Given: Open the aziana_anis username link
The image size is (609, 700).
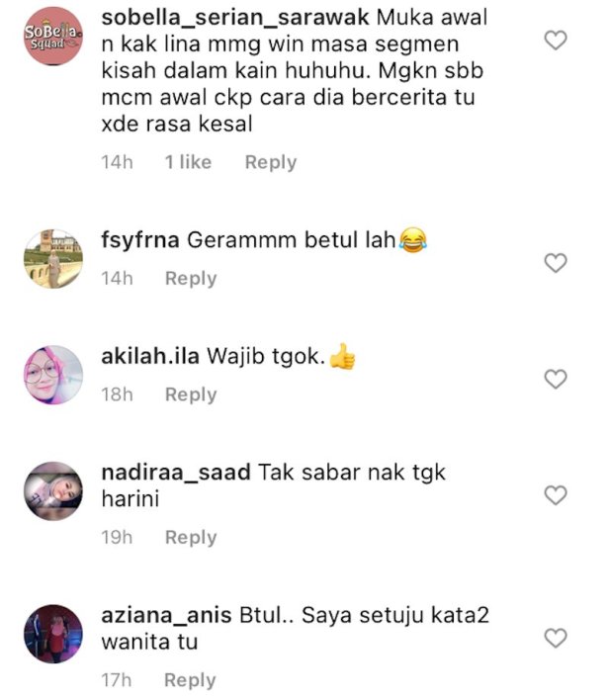Looking at the screenshot, I should click(166, 616).
